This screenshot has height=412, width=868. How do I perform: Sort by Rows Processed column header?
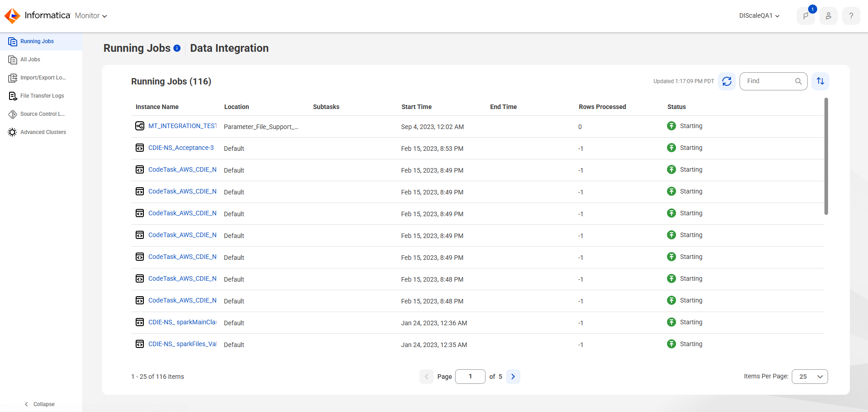point(602,107)
